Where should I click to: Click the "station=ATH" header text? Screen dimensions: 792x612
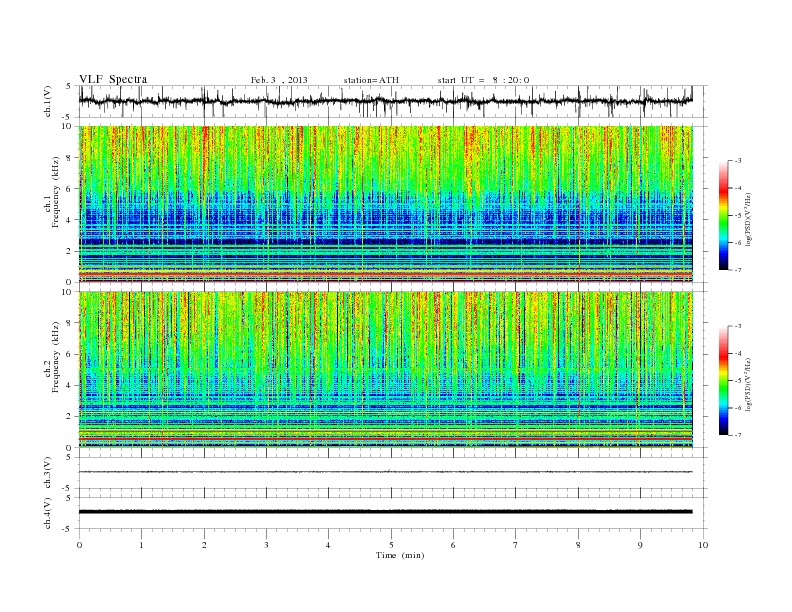[371, 80]
